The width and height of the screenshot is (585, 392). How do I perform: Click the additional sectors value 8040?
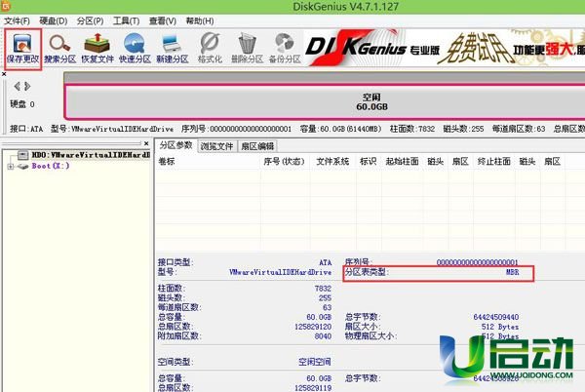point(323,336)
